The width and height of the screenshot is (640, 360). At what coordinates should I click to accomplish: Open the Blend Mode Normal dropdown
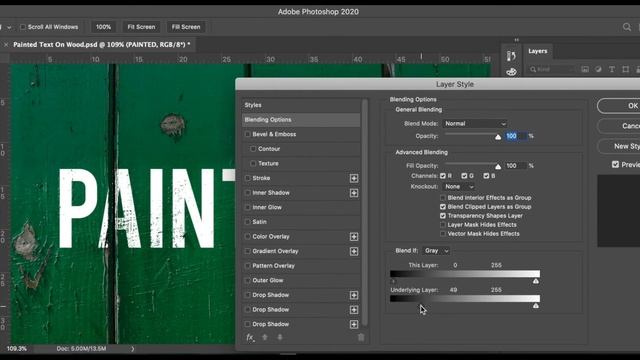tap(475, 124)
